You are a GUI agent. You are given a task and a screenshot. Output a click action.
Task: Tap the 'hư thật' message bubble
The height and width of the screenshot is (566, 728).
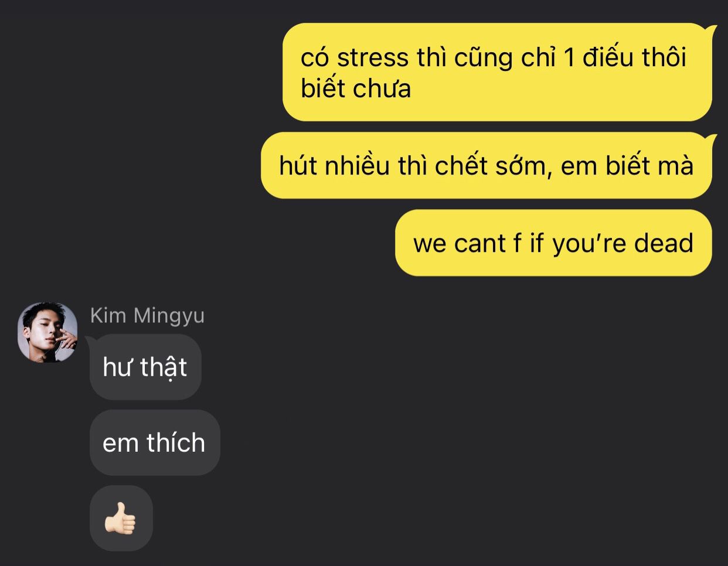click(x=145, y=367)
